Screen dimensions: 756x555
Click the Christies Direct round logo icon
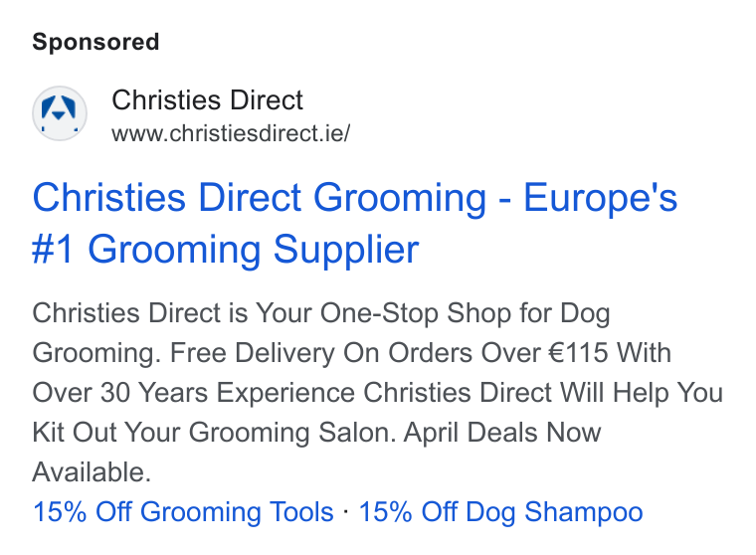point(60,113)
